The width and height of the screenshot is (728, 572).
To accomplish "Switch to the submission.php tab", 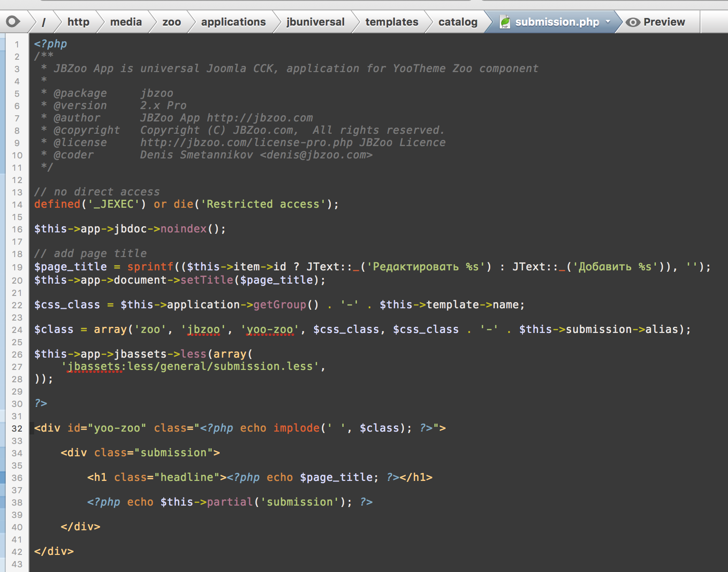I will (x=557, y=22).
